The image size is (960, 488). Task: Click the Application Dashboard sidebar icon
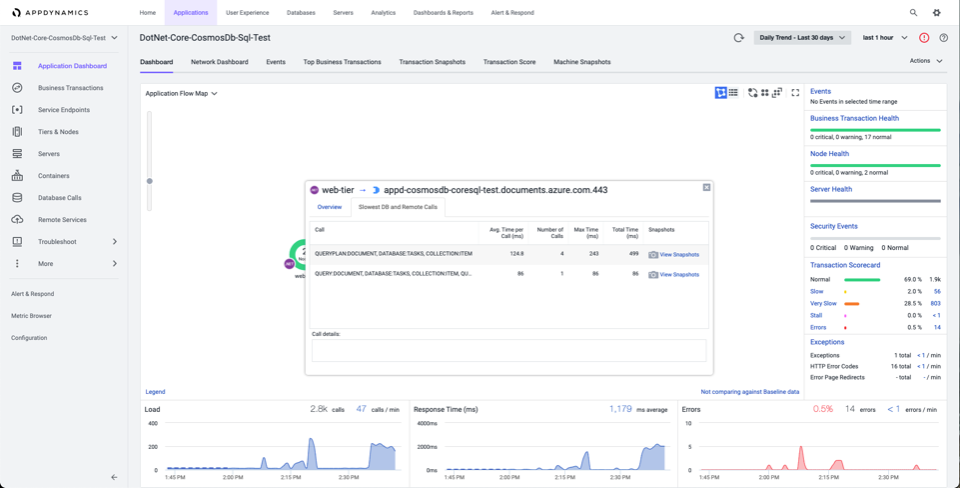pyautogui.click(x=17, y=66)
